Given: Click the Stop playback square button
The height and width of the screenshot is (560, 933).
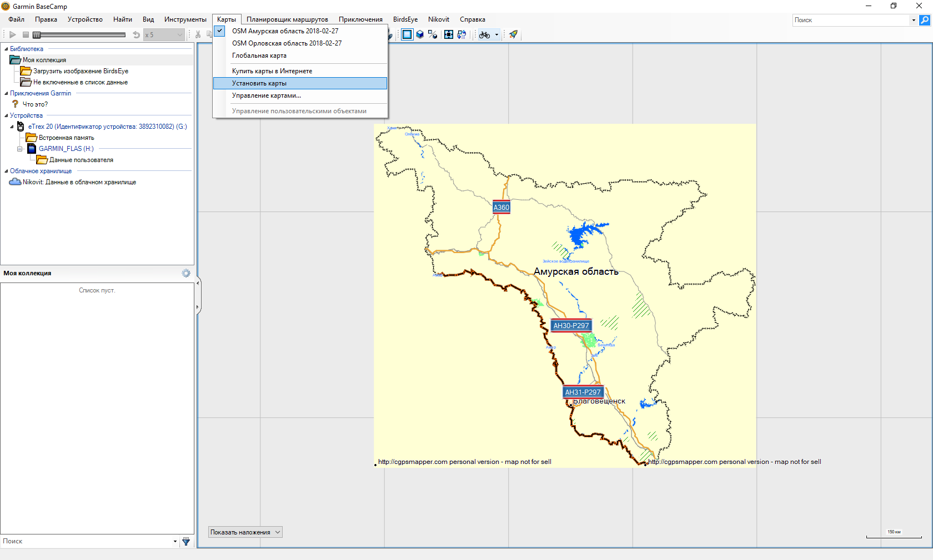Looking at the screenshot, I should (26, 34).
